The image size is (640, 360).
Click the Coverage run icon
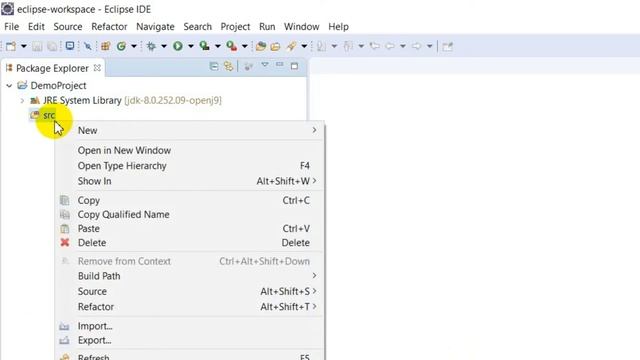click(x=204, y=46)
